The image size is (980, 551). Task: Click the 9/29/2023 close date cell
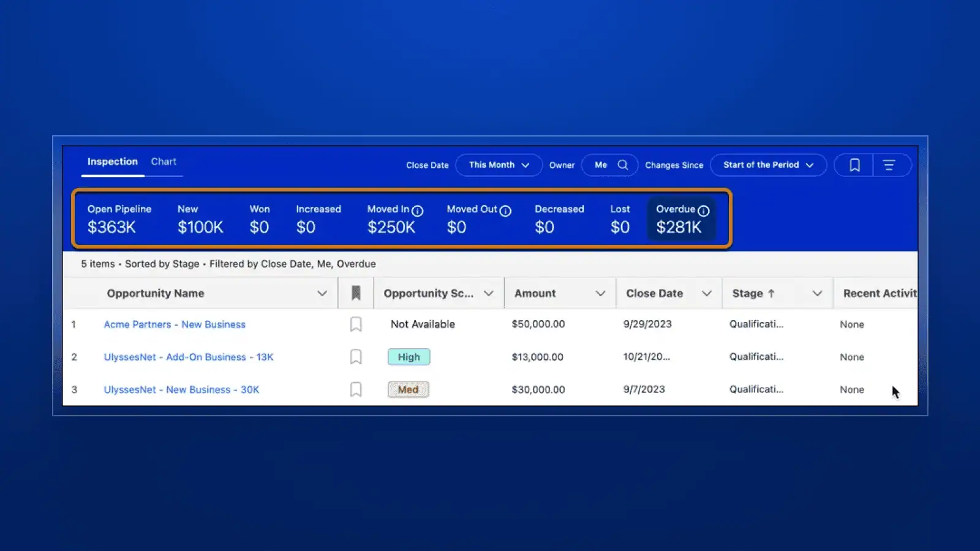click(x=647, y=324)
